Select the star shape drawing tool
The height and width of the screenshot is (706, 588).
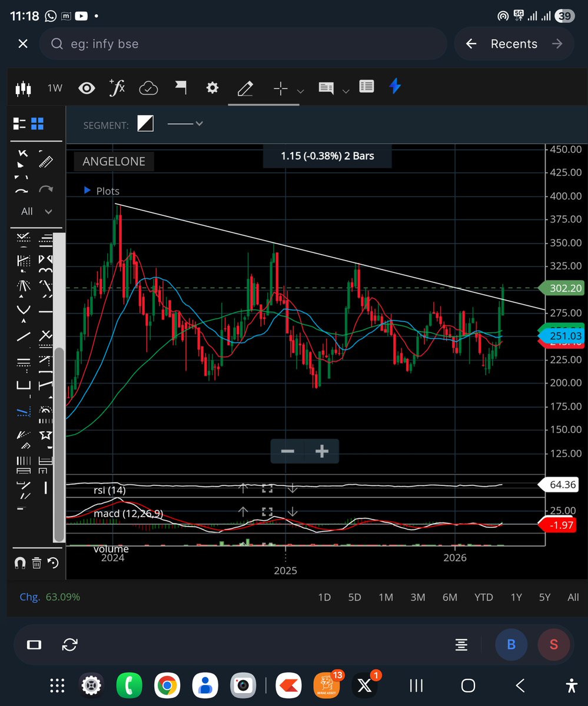[45, 435]
